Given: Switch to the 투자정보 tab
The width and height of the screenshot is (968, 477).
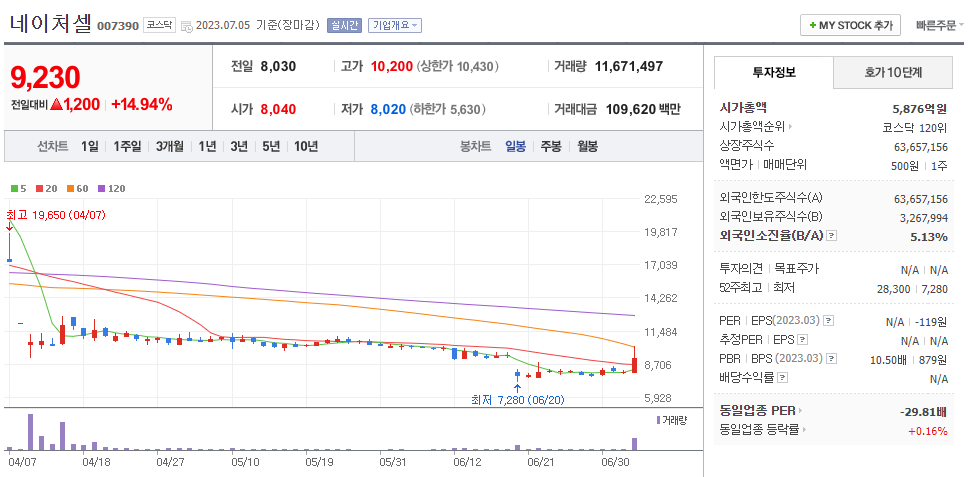Looking at the screenshot, I should pyautogui.click(x=774, y=72).
